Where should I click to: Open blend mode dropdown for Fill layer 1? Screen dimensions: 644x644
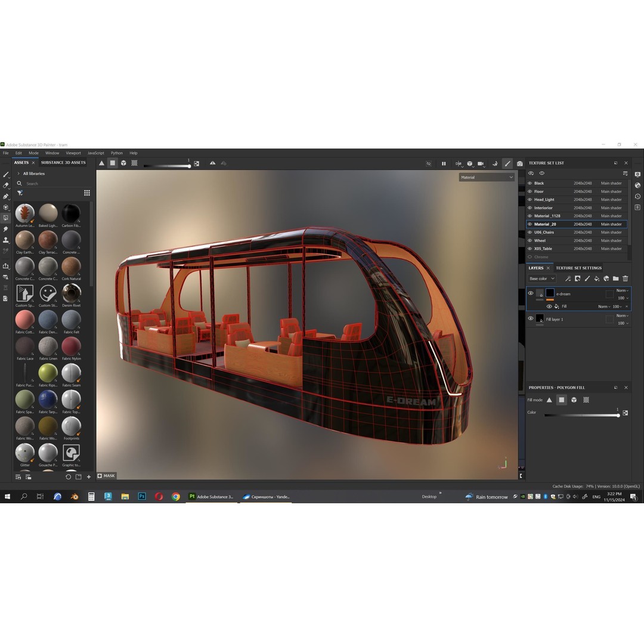[x=622, y=315]
